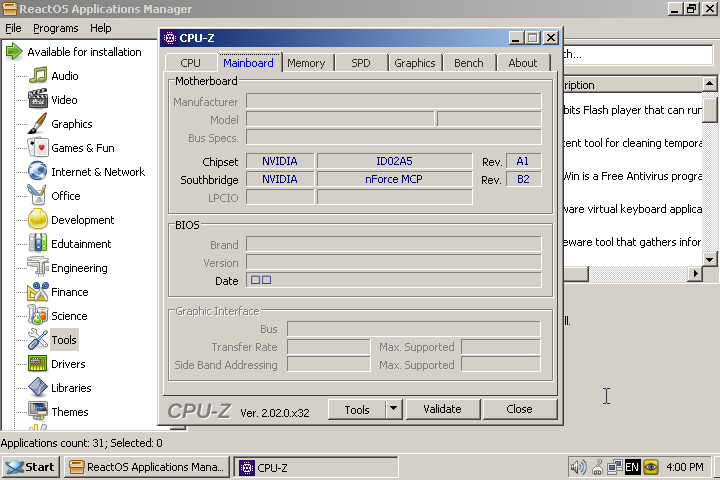
Task: Click the green Available for installation arrow
Action: [14, 51]
